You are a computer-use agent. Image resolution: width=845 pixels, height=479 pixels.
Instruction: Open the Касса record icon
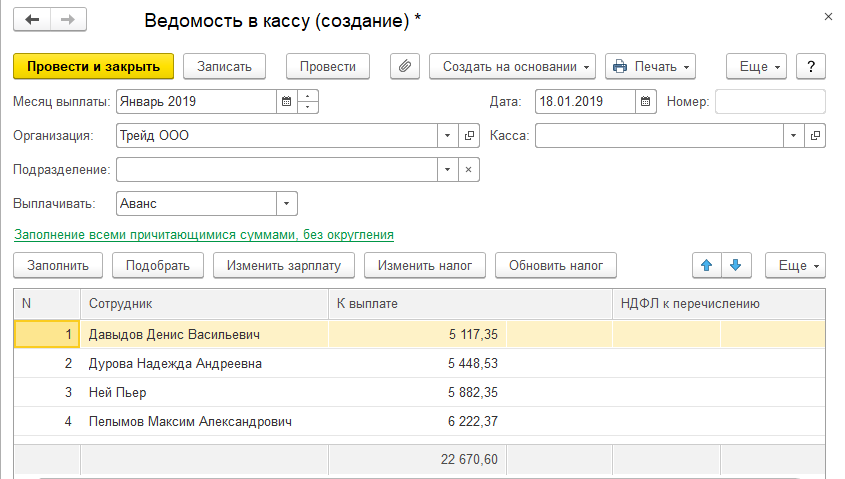pos(815,136)
